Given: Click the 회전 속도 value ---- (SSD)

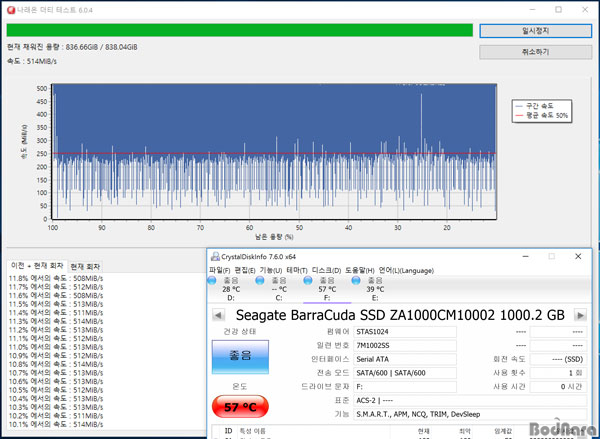Looking at the screenshot, I should point(558,359).
